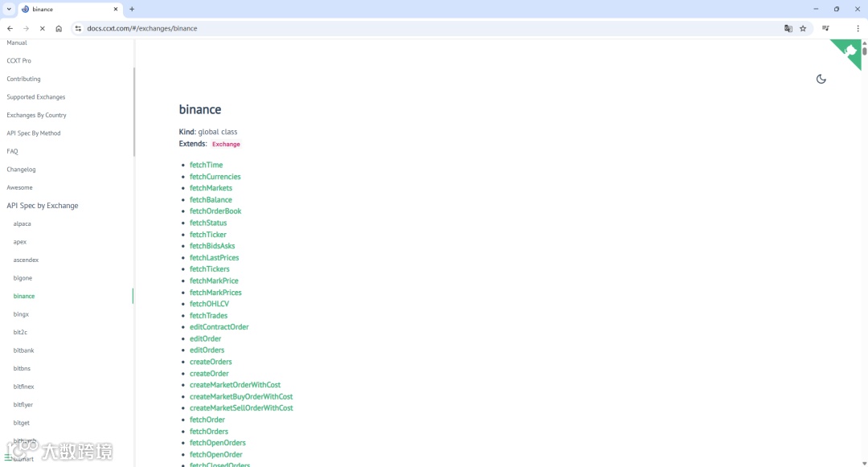
Task: Jump to the createMarketSellOrderWithCost method
Action: click(x=241, y=408)
